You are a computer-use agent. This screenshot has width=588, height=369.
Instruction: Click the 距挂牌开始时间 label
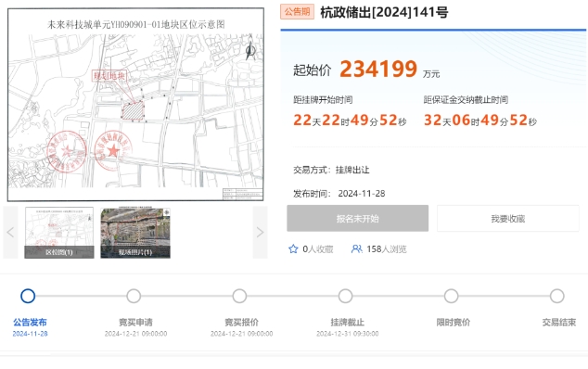click(x=323, y=100)
